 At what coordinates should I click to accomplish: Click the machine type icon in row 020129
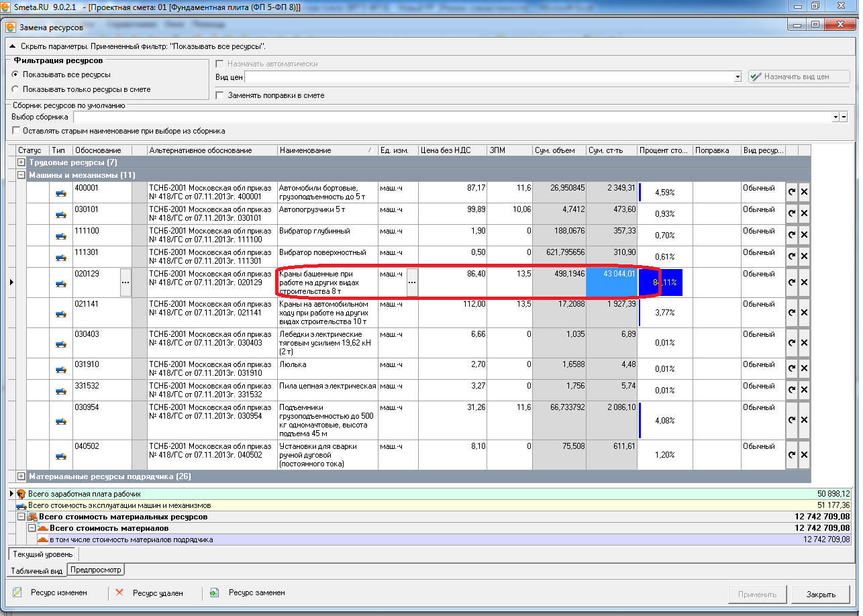tap(60, 283)
